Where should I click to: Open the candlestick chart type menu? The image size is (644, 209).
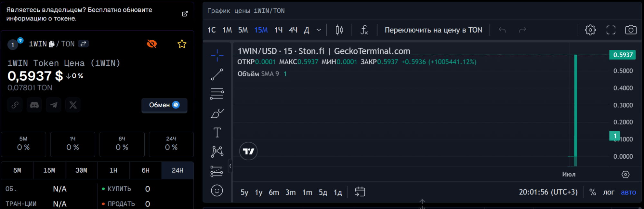point(339,30)
